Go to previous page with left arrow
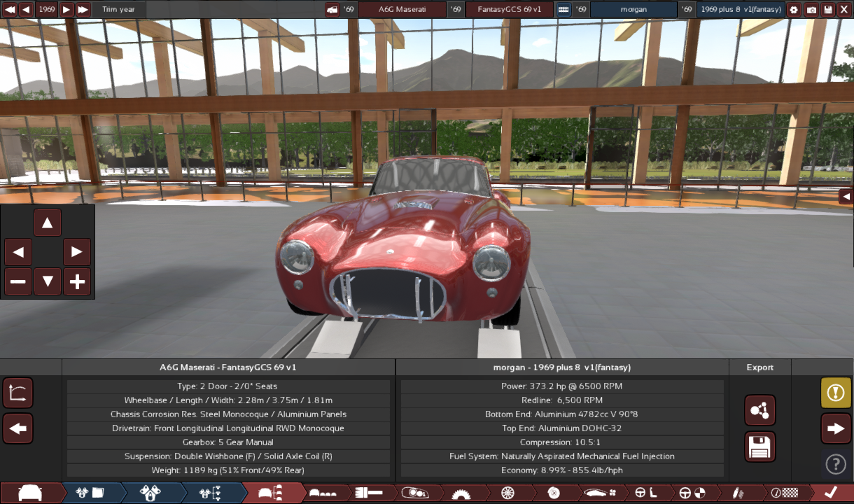This screenshot has height=504, width=854. [18, 428]
